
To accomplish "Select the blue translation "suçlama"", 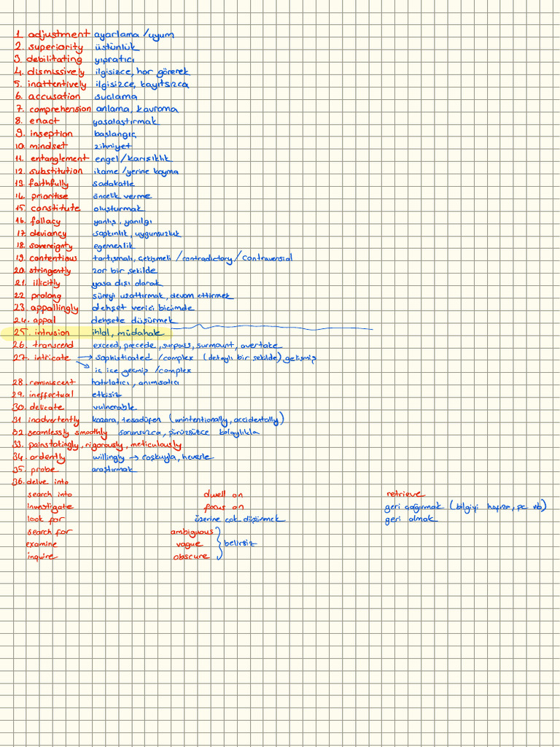I will click(x=116, y=97).
